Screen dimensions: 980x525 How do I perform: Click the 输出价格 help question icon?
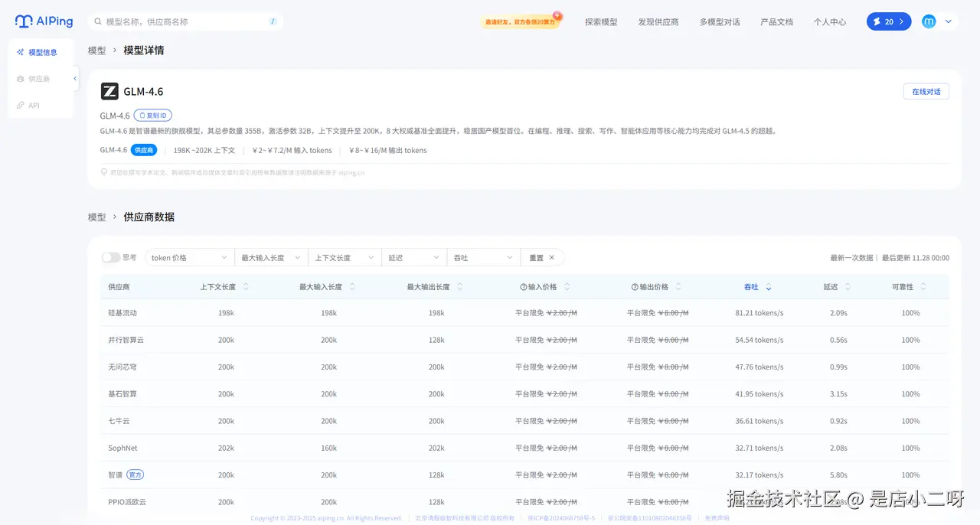pos(635,287)
